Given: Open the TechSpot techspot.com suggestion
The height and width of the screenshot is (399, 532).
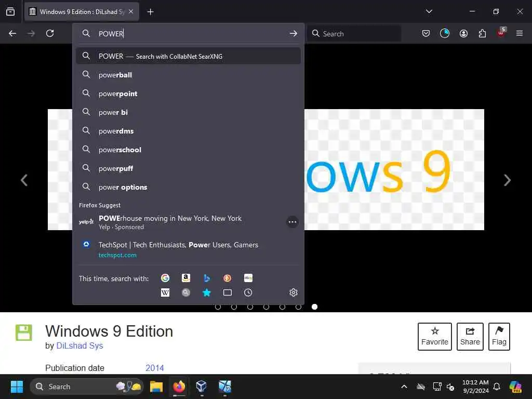Looking at the screenshot, I should [x=188, y=249].
